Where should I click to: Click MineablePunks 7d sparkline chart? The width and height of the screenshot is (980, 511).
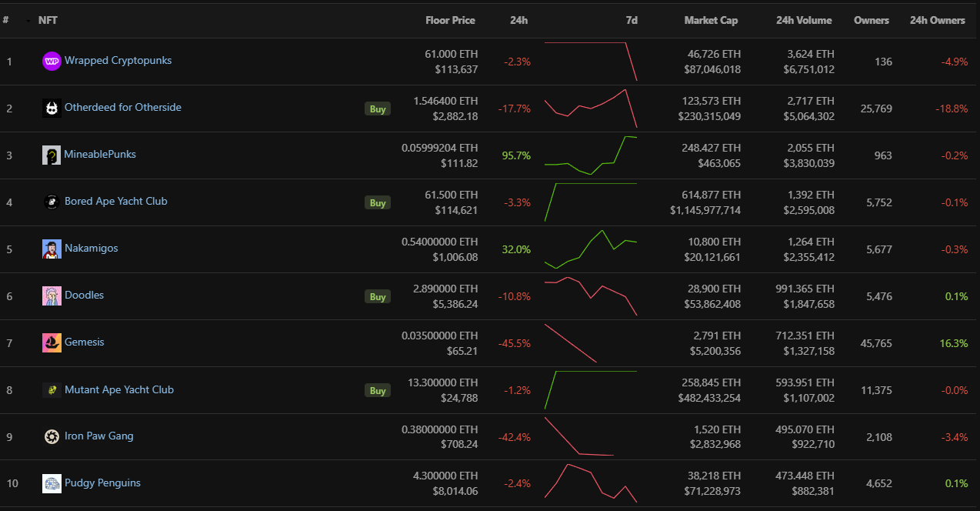[591, 155]
